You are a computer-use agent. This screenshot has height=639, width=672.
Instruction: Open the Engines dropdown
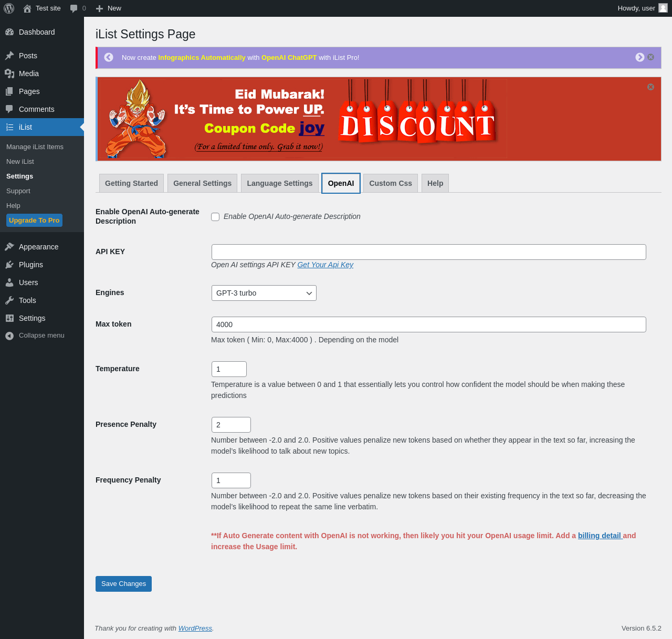click(x=264, y=293)
